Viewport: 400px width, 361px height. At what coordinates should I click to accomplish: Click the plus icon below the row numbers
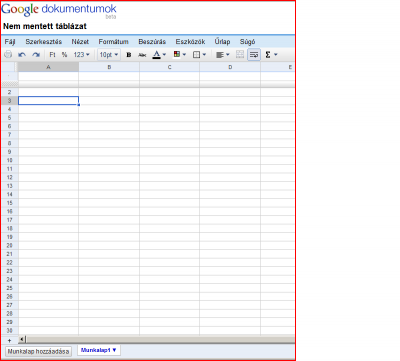pyautogui.click(x=9, y=340)
